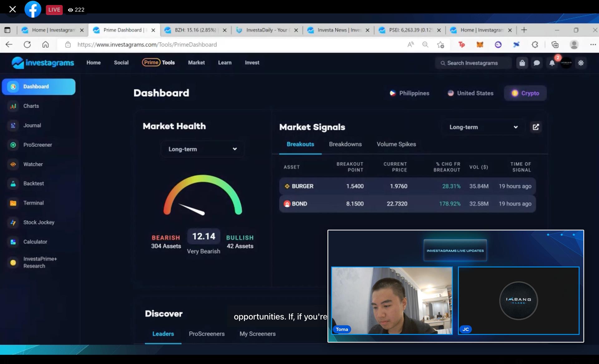Select the Journal tool
This screenshot has height=364, width=599.
pos(32,125)
